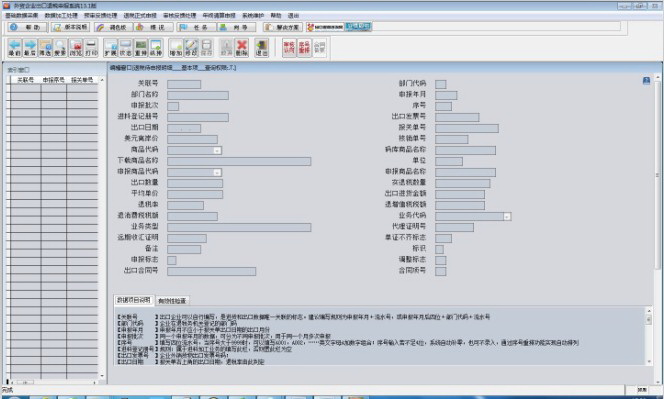This screenshot has width=664, height=399.
Task: Click the delete (删除) red X icon
Action: [x=241, y=48]
